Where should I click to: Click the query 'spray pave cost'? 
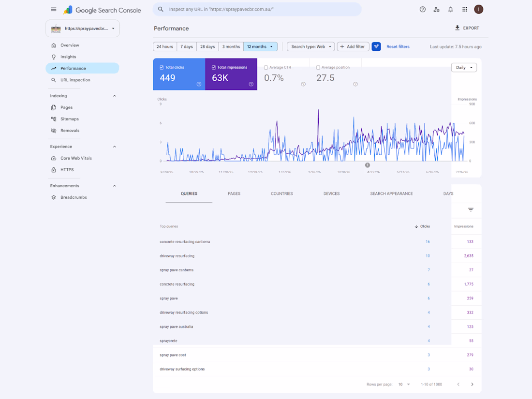[173, 355]
